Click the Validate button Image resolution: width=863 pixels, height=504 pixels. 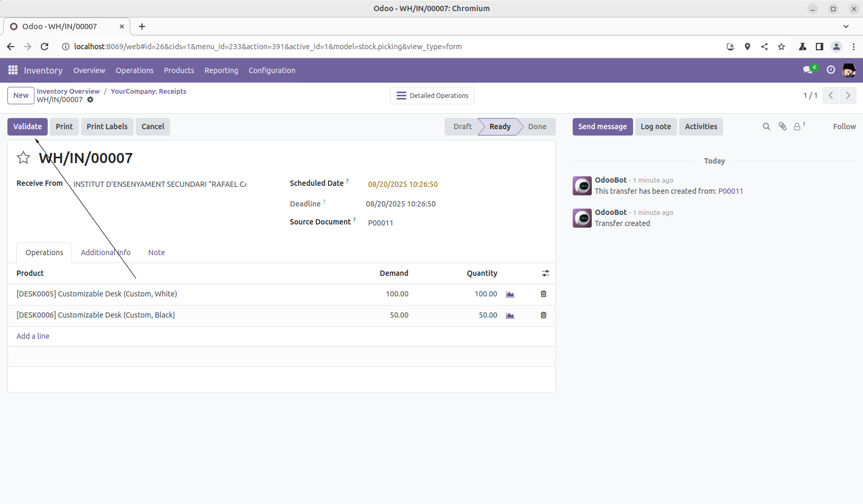pos(28,127)
